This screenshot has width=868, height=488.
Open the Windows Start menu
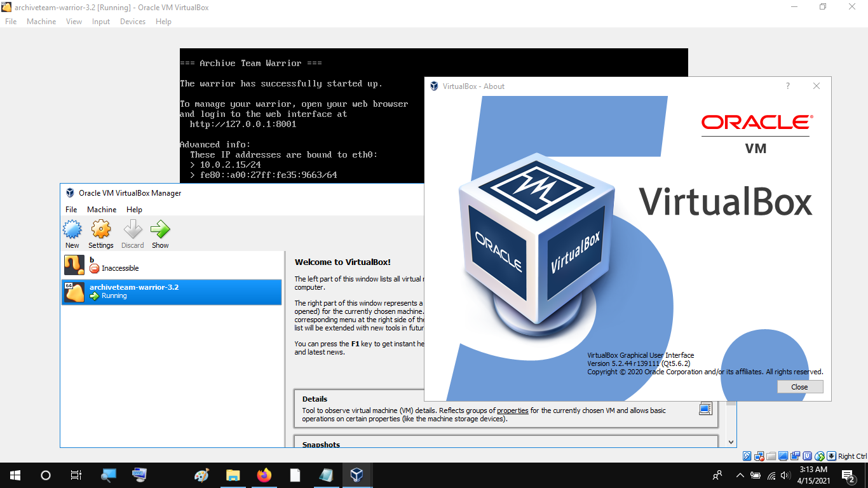[x=15, y=475]
